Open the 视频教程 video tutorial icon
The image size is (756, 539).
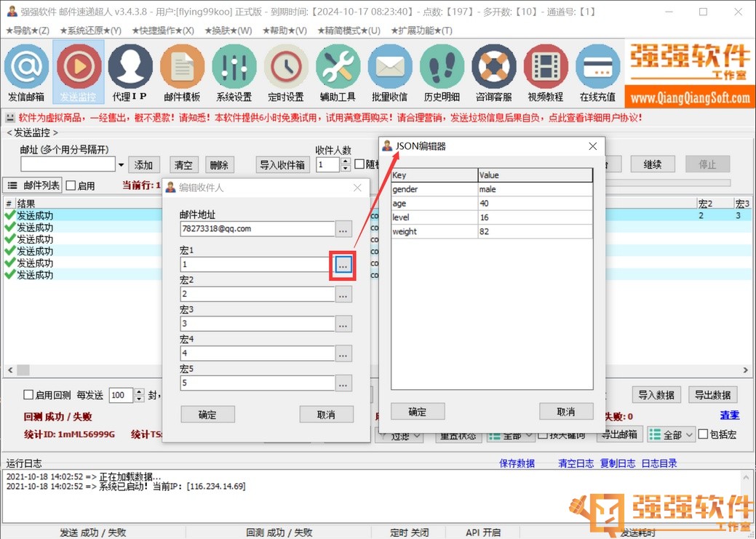(545, 72)
